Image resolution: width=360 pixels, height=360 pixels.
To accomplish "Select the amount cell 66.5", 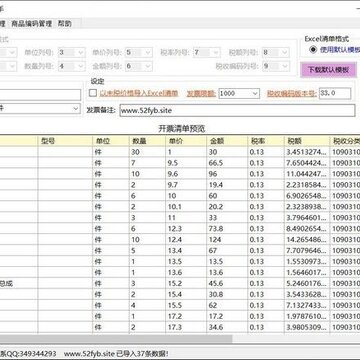I will (x=227, y=163).
